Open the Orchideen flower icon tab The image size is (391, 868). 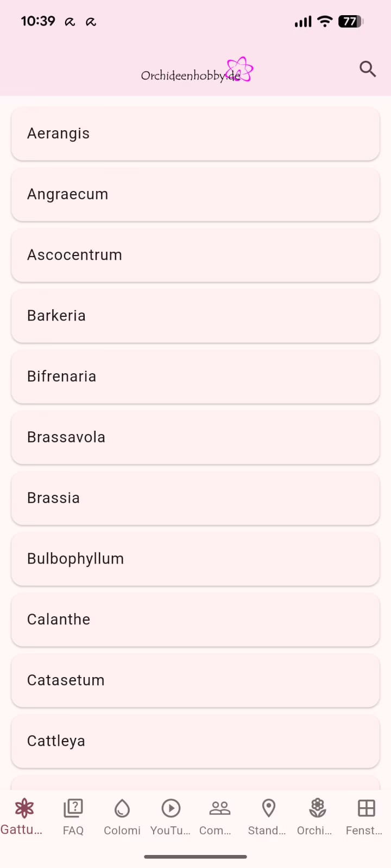click(x=318, y=808)
